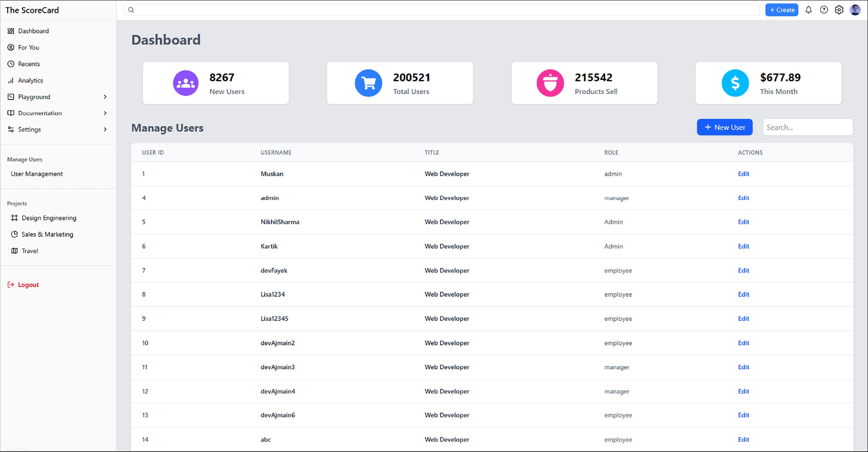Click username devFayek cell
868x452 pixels.
coord(274,270)
